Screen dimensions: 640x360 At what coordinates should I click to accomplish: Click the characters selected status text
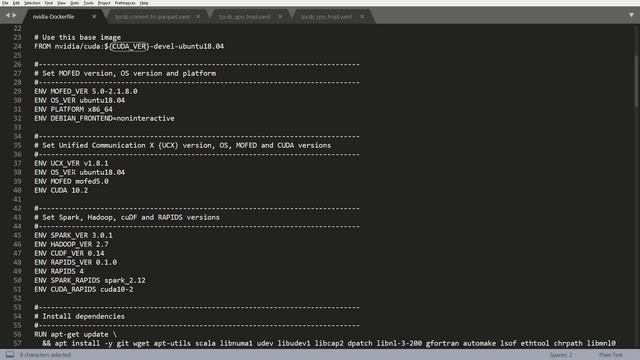[x=45, y=355]
